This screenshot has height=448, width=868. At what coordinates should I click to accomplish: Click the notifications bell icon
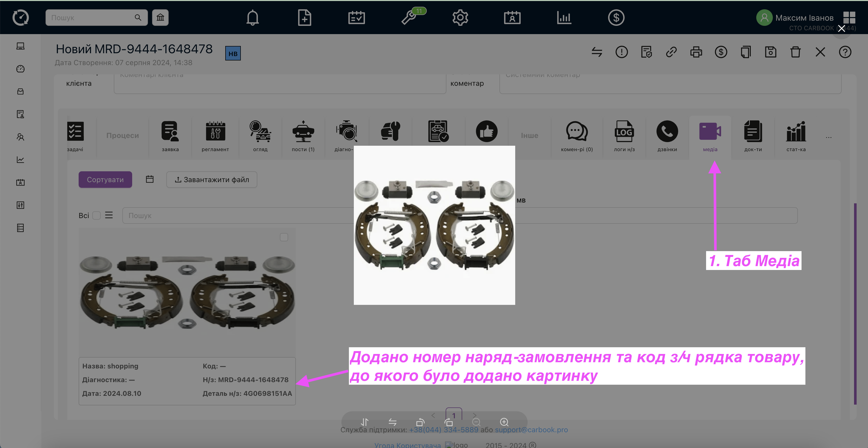tap(252, 18)
